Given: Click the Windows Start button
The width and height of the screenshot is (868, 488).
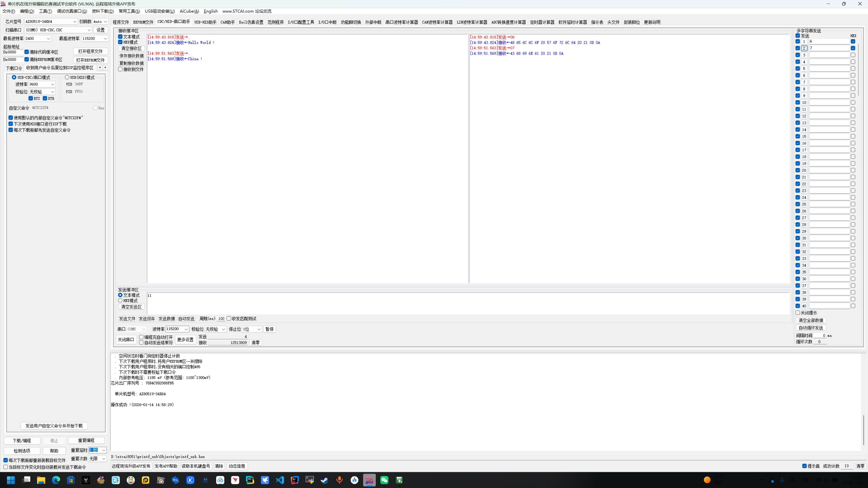Looking at the screenshot, I should coord(11,480).
